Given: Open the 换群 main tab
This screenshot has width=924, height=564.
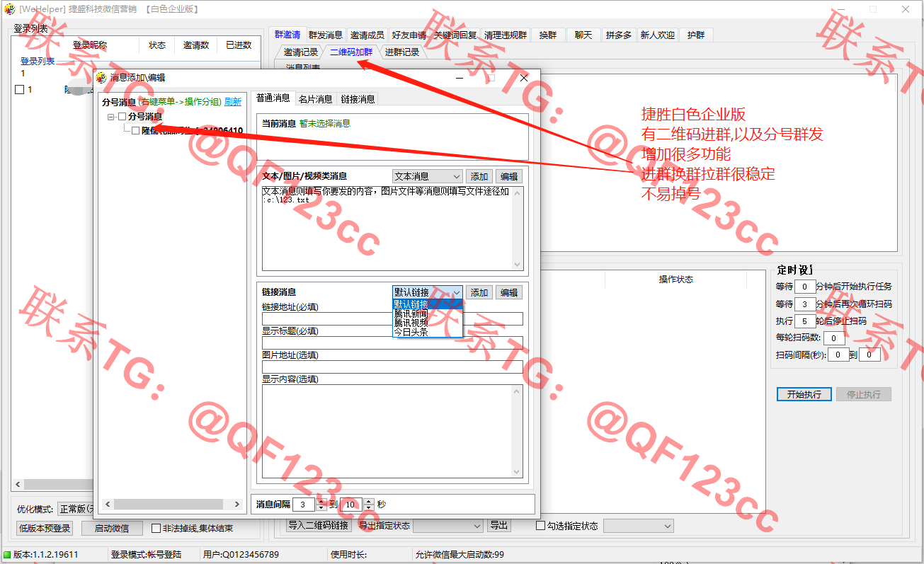Looking at the screenshot, I should 548,35.
